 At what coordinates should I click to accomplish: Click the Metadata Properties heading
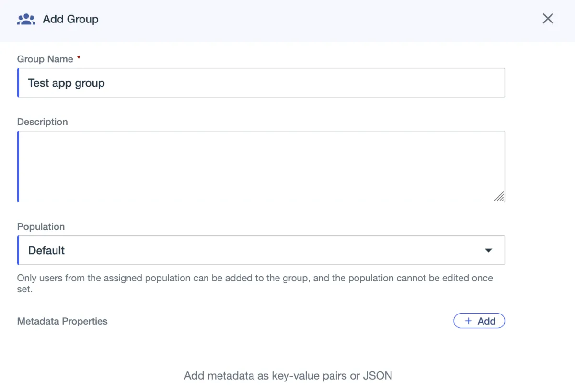(62, 321)
